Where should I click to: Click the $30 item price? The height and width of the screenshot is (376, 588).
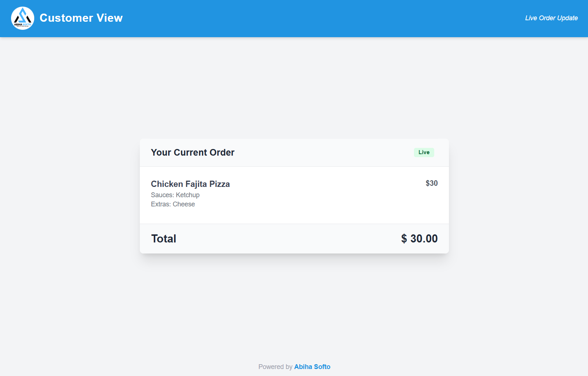point(432,183)
